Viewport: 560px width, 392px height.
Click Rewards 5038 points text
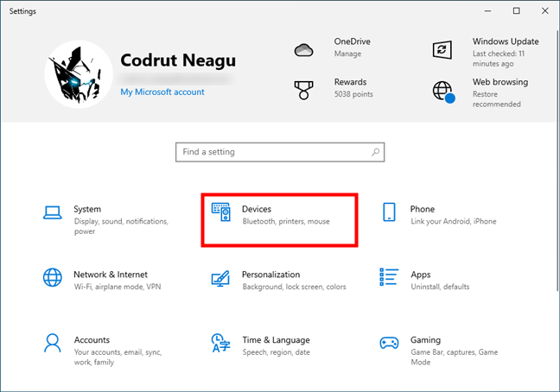[353, 94]
